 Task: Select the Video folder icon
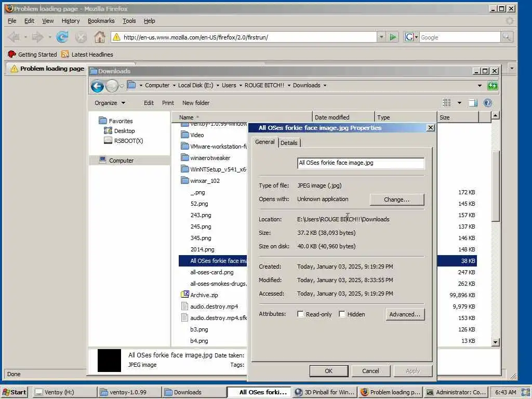click(x=184, y=135)
